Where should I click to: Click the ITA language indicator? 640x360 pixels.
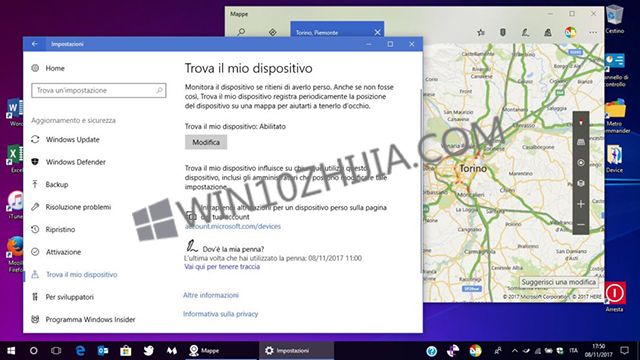pos(573,350)
